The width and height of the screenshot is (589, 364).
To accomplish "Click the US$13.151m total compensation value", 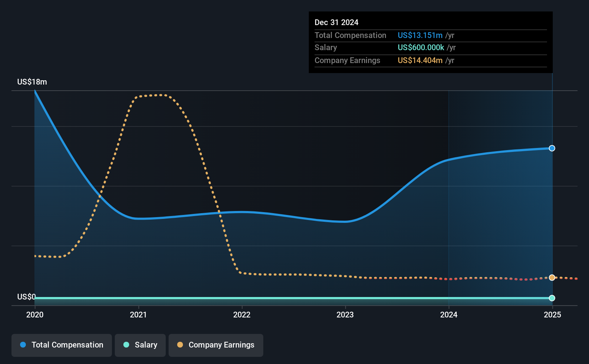I will click(420, 35).
